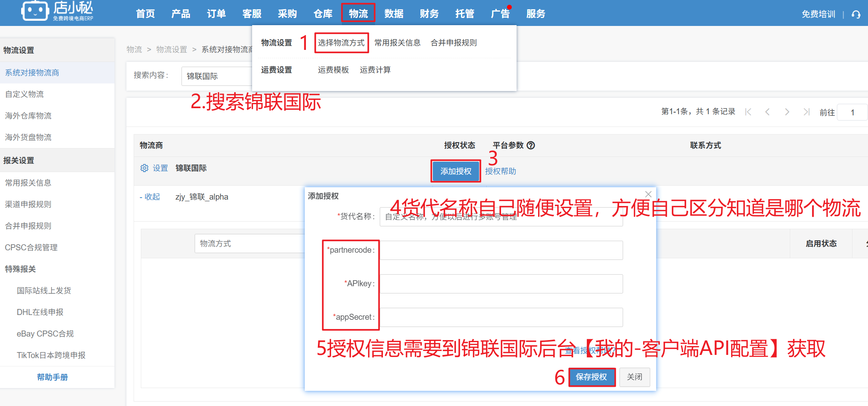The width and height of the screenshot is (868, 406).
Task: Go to next page of records
Action: pyautogui.click(x=787, y=112)
